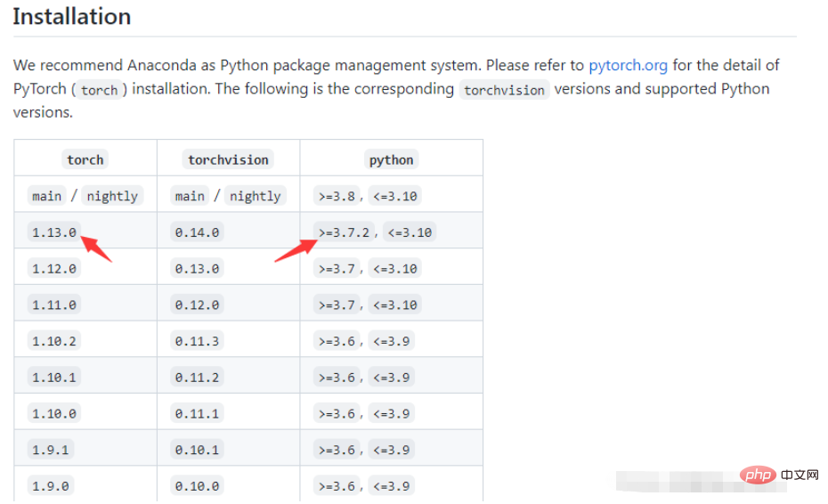Click the inline torchvision code tag in paragraph

pyautogui.click(x=504, y=89)
